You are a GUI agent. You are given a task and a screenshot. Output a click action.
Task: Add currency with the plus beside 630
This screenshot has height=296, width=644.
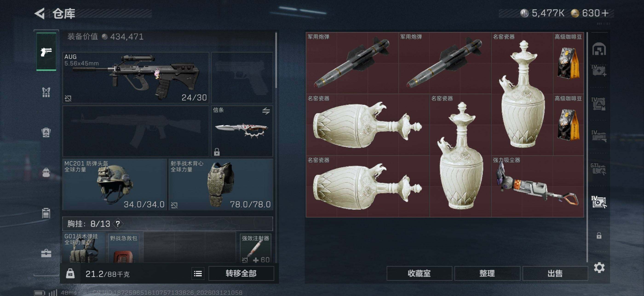point(605,13)
